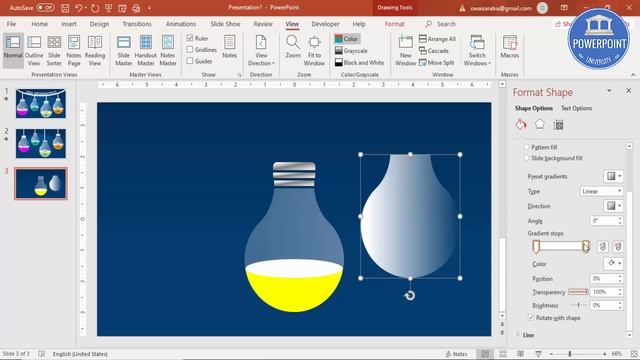Open the Insert tab
The width and height of the screenshot is (640, 360).
69,24
